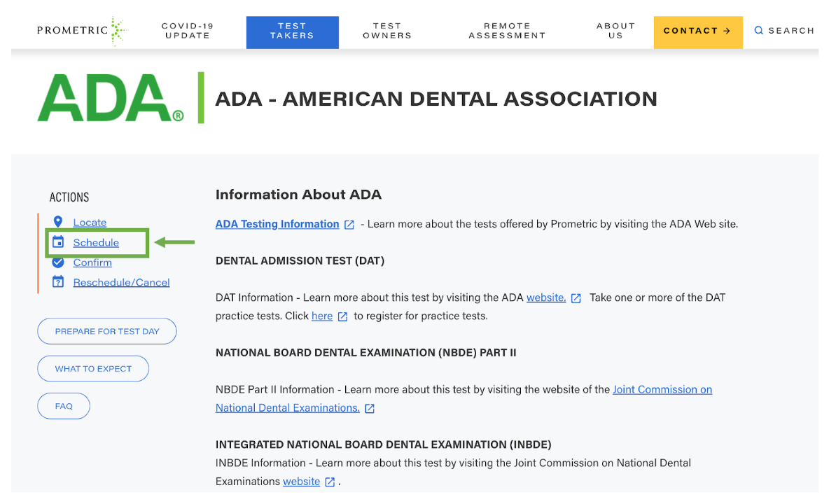Click the Prometric logo
829x504 pixels.
click(82, 31)
